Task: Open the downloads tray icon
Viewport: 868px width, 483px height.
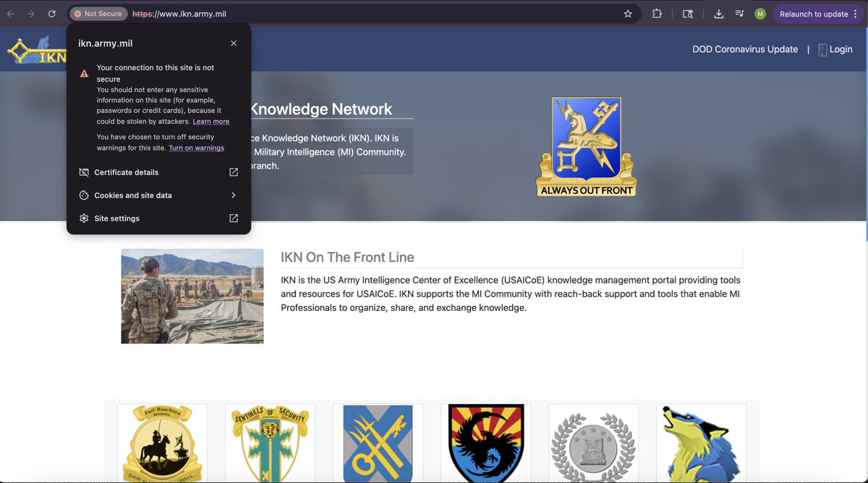Action: 718,14
